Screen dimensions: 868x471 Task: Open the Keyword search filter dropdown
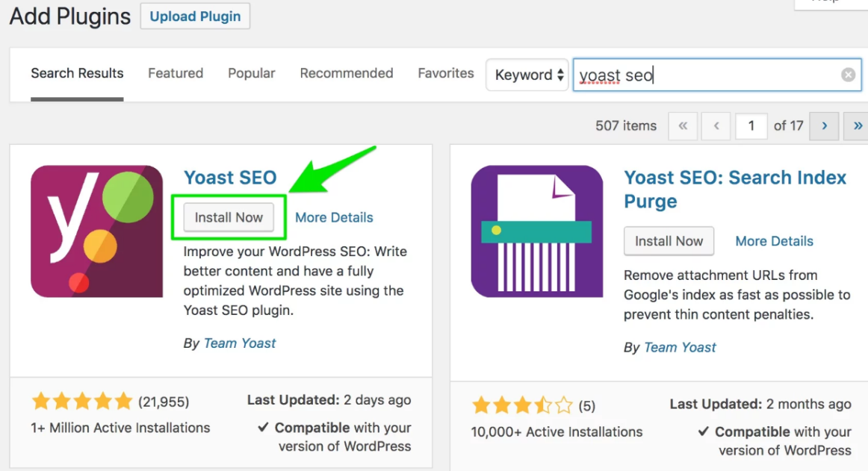point(527,75)
